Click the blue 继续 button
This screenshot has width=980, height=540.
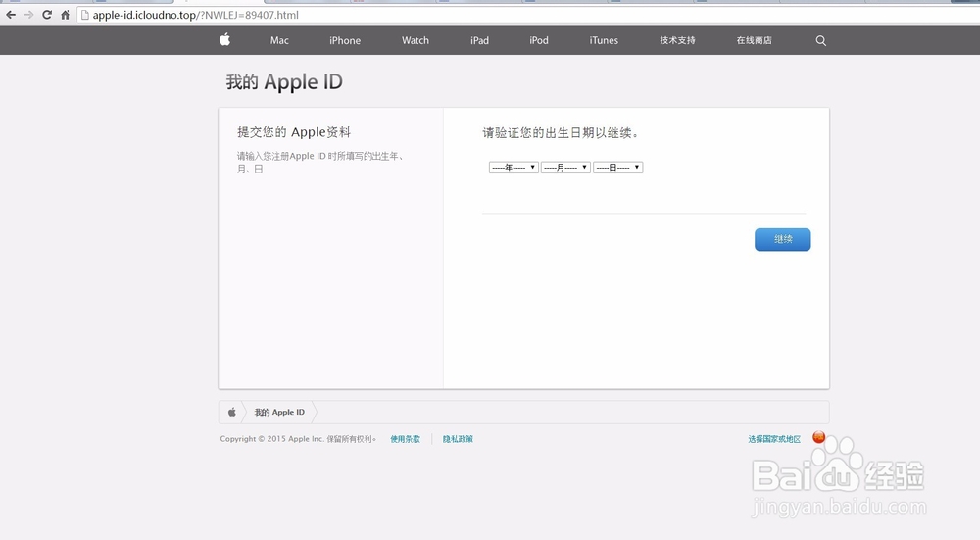pos(782,239)
